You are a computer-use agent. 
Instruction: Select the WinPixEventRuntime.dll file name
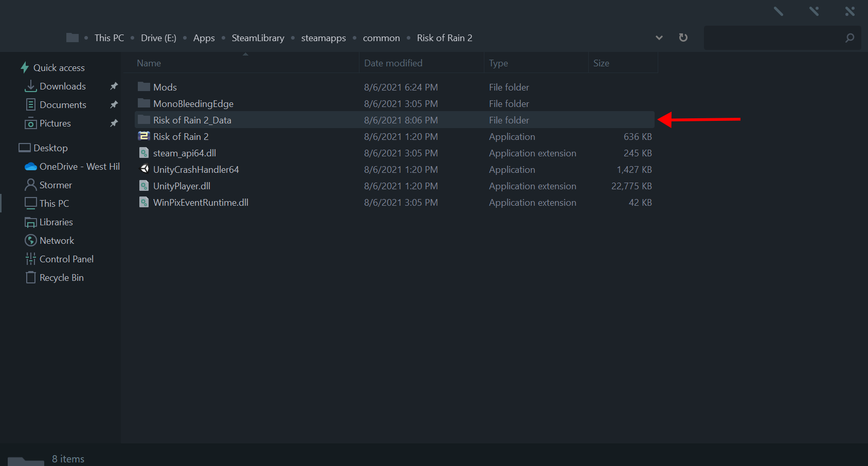click(x=201, y=203)
